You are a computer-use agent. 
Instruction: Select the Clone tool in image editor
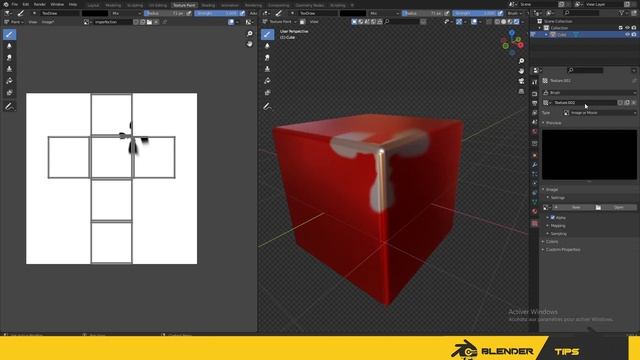pos(9,69)
